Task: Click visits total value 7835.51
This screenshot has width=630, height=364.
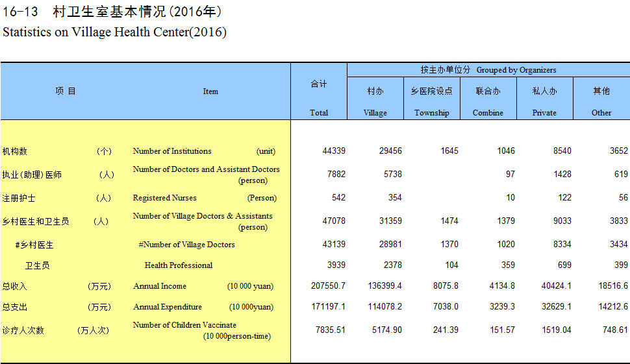Action: point(331,330)
